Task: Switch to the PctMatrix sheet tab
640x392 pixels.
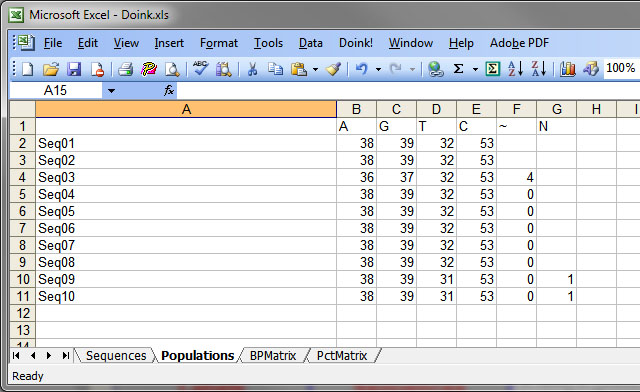Action: [x=342, y=356]
